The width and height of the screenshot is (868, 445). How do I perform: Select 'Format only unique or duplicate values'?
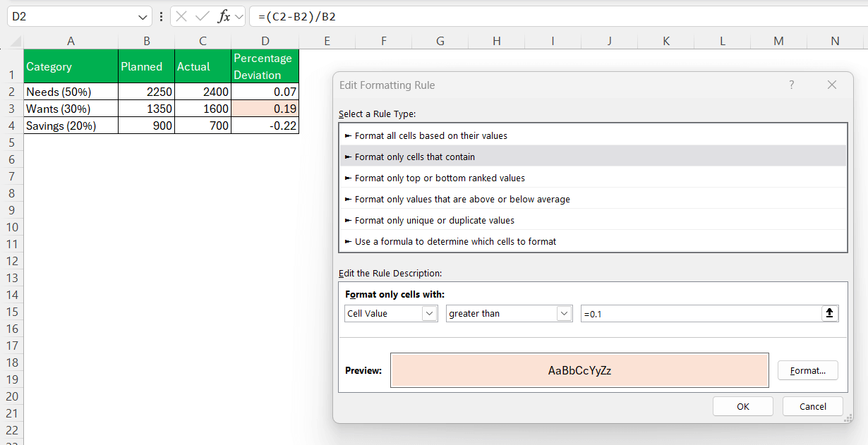click(x=593, y=220)
